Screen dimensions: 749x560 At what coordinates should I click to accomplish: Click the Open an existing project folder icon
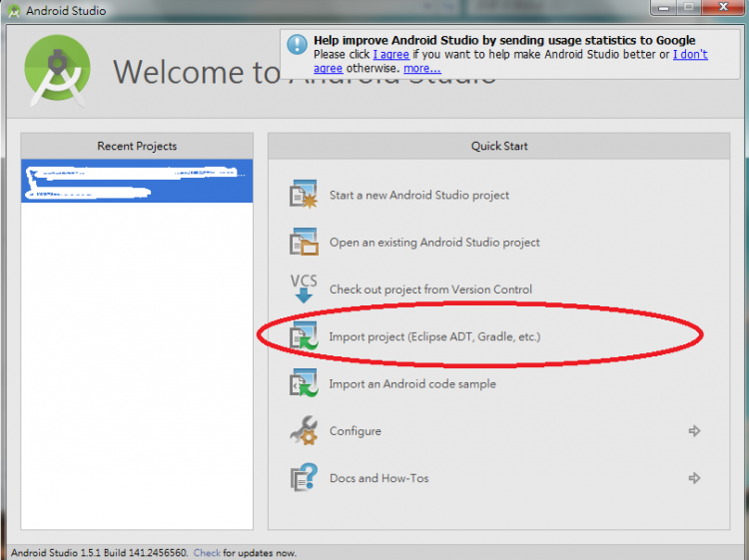pyautogui.click(x=304, y=242)
